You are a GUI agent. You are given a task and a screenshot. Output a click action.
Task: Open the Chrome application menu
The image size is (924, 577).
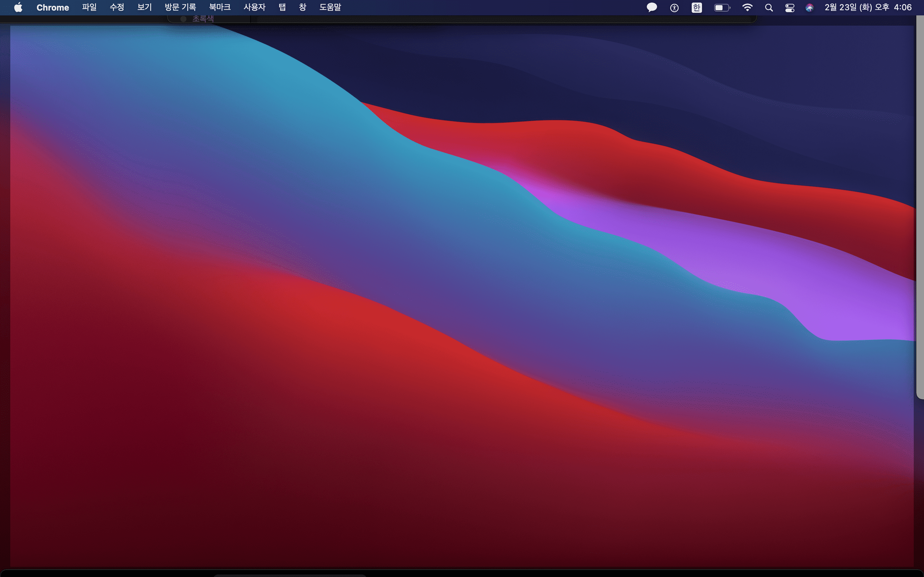[52, 7]
